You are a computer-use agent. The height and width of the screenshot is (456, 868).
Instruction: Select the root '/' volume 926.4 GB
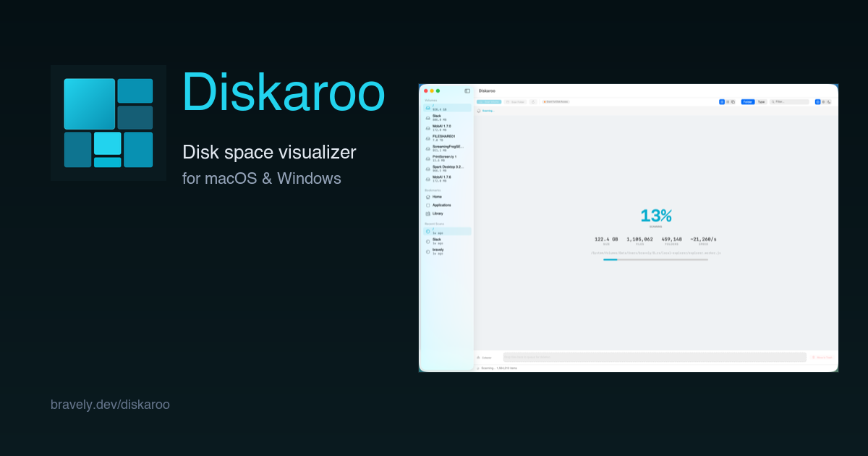coord(447,108)
